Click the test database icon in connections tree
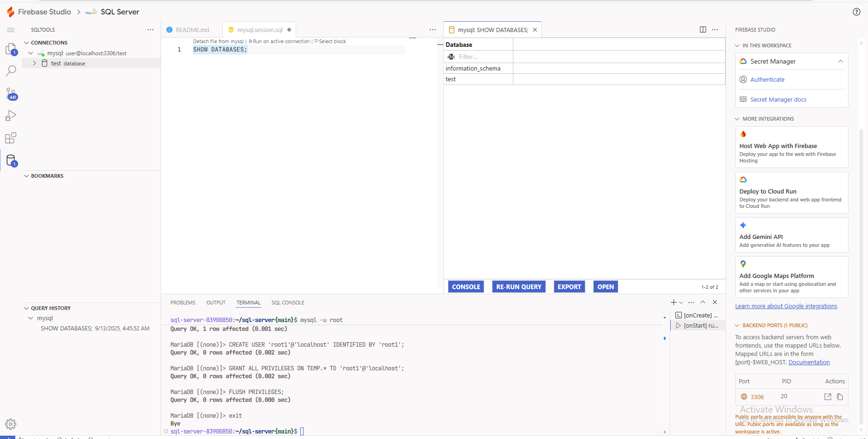Viewport: 868px width, 439px height. coord(45,64)
